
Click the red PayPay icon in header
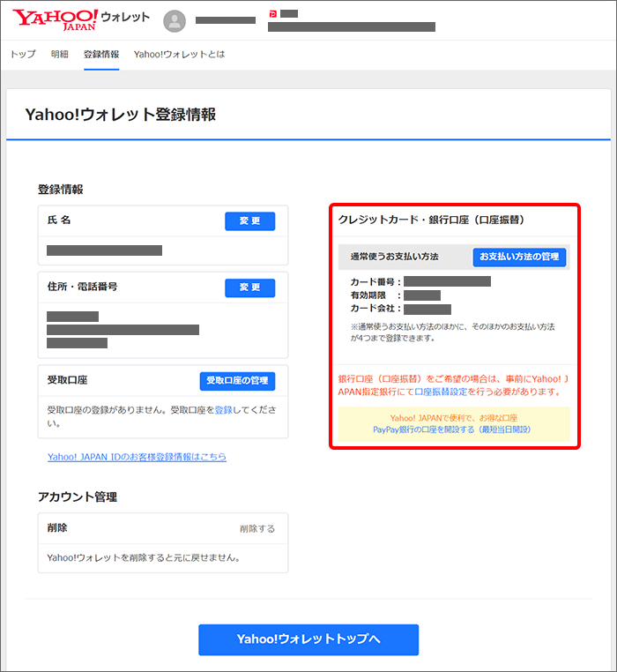point(272,14)
